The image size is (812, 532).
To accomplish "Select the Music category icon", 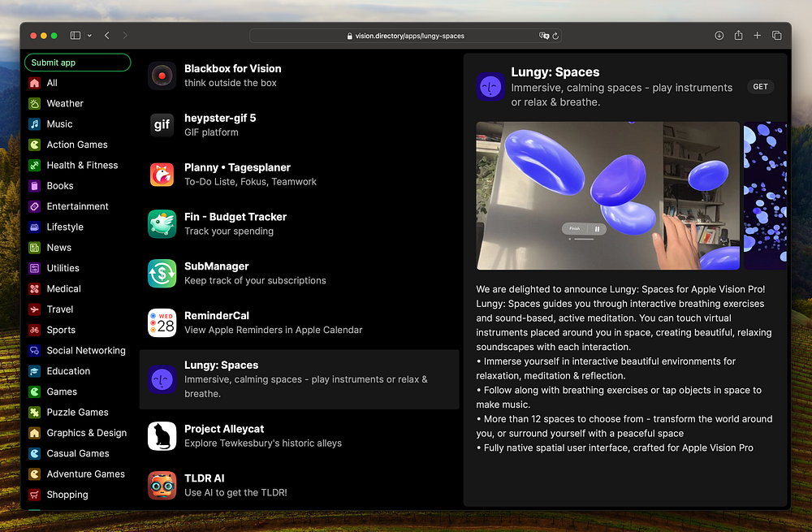I will (x=34, y=124).
